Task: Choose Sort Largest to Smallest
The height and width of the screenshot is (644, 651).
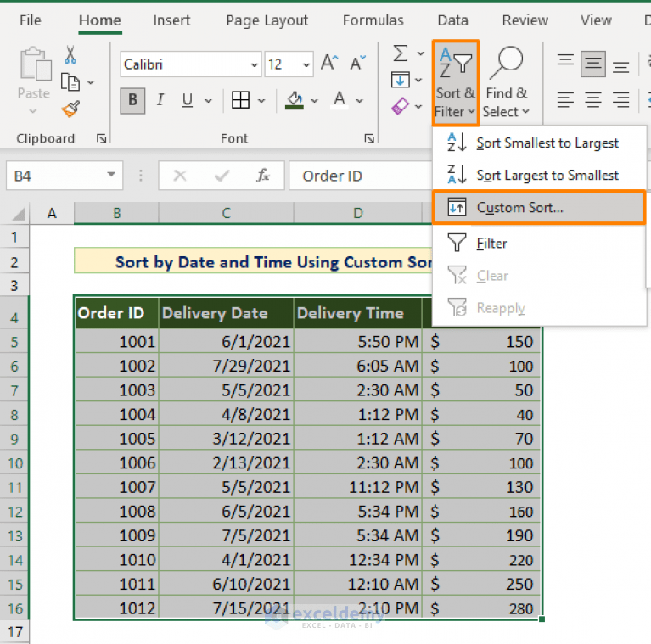Action: [539, 175]
